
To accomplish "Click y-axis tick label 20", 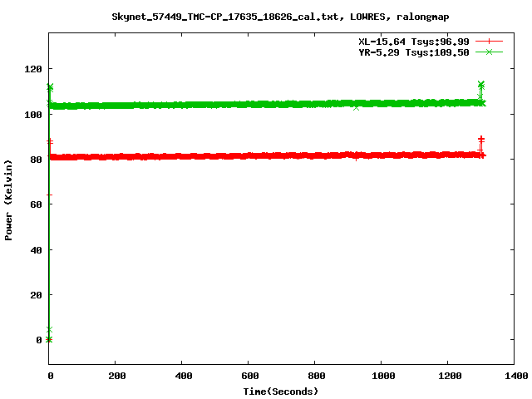I will point(37,295).
